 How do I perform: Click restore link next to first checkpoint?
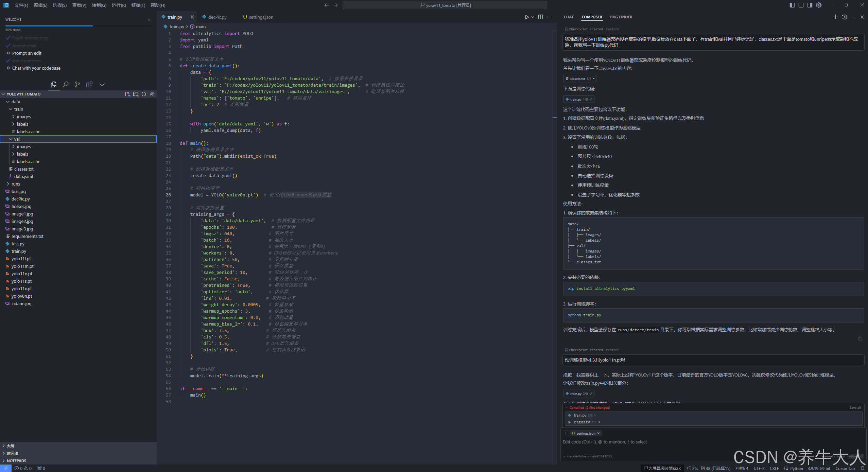click(612, 29)
